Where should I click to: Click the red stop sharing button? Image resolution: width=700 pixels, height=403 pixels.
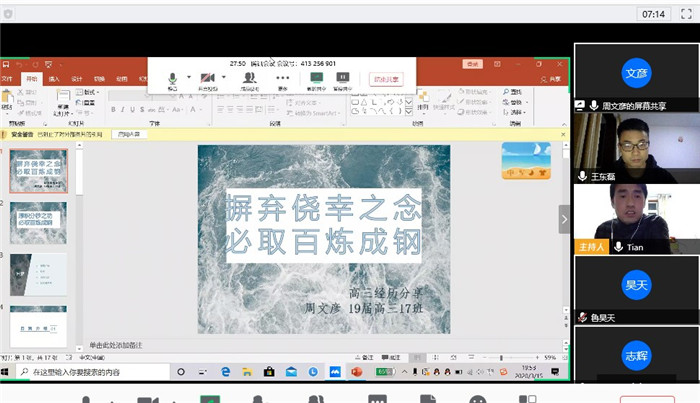(x=386, y=79)
